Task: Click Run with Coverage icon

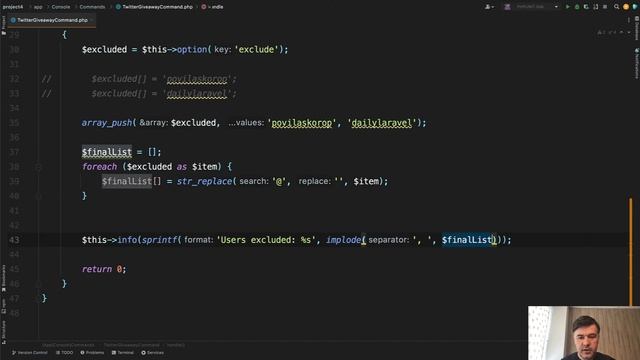Action: point(586,7)
